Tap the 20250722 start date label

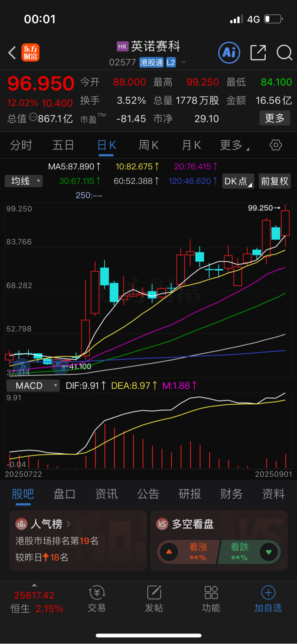[x=23, y=474]
